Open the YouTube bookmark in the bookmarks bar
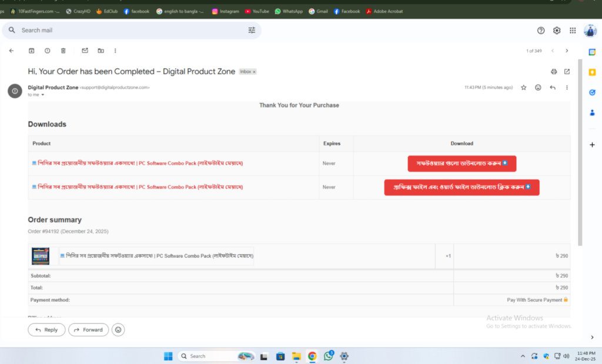The height and width of the screenshot is (364, 602). pos(257,11)
